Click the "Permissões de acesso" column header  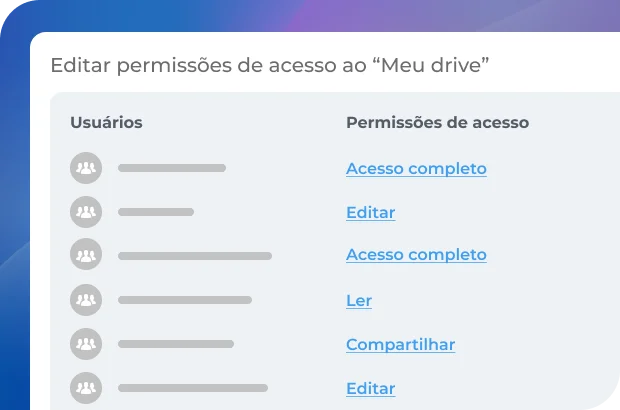(437, 123)
